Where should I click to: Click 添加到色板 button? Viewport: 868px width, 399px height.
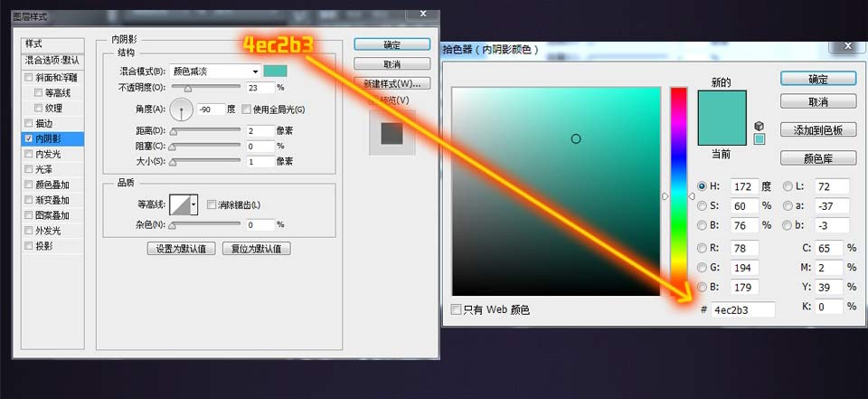(x=817, y=130)
